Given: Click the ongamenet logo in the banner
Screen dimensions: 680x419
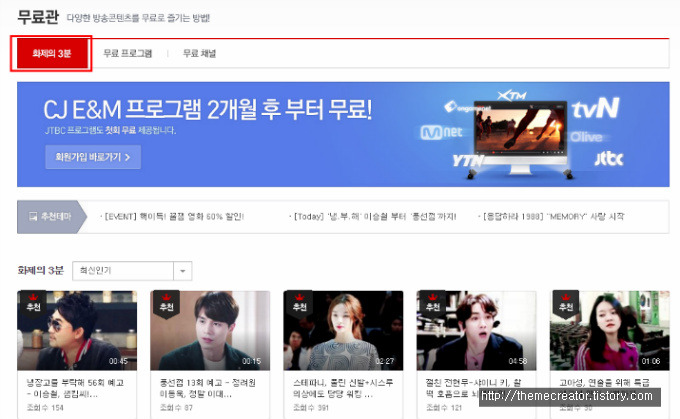Looking at the screenshot, I should pos(466,107).
